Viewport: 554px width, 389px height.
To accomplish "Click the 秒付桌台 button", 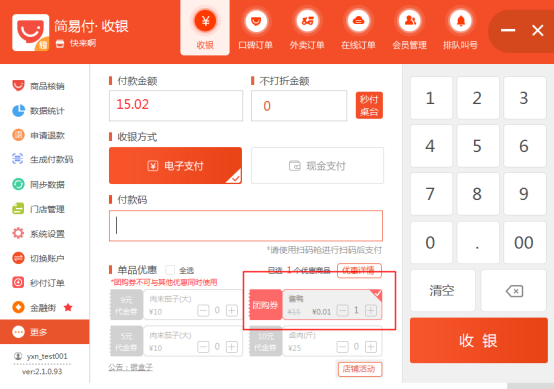I will (369, 105).
